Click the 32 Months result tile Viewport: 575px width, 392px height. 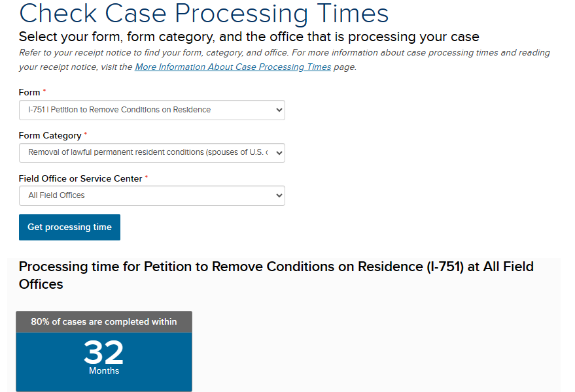[x=104, y=361]
